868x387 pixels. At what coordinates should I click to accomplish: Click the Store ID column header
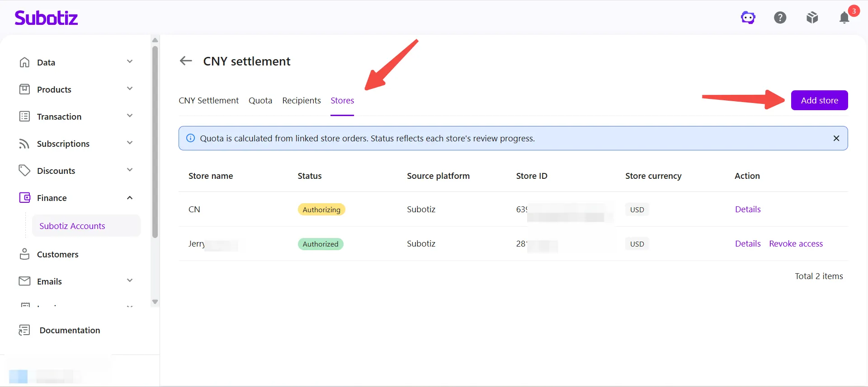coord(532,176)
